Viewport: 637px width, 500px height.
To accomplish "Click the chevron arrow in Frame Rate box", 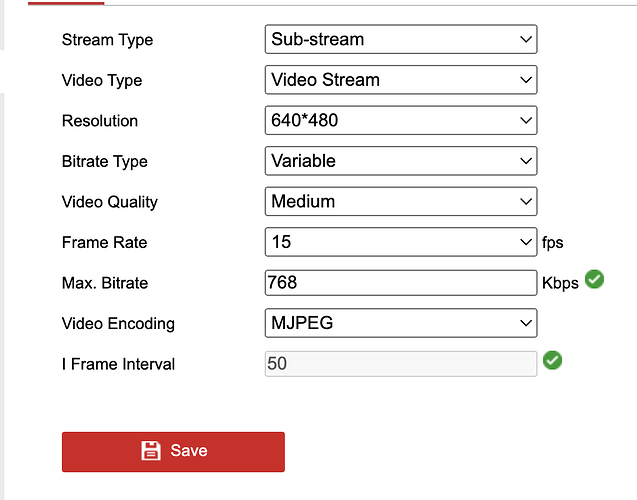I will coord(526,242).
